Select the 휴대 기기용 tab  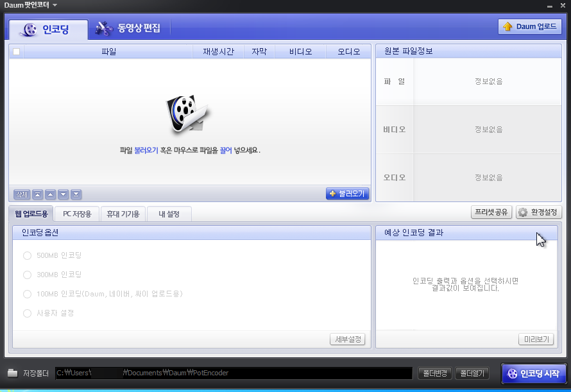(x=123, y=214)
